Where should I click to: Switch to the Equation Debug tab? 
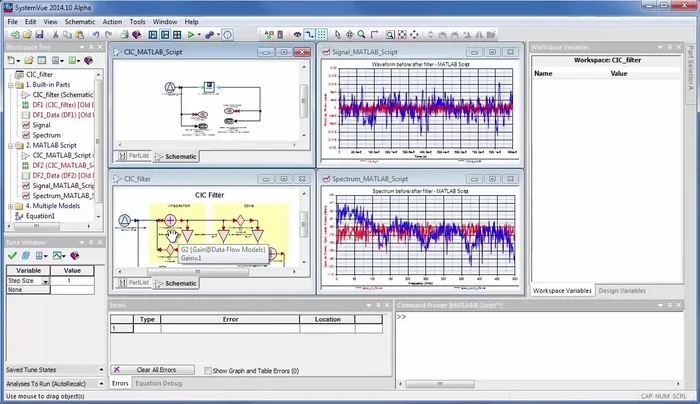158,382
